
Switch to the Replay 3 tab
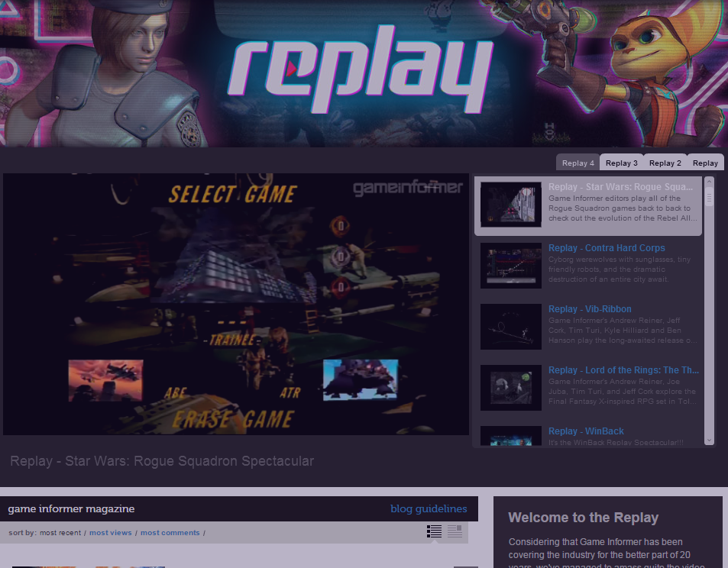click(621, 163)
